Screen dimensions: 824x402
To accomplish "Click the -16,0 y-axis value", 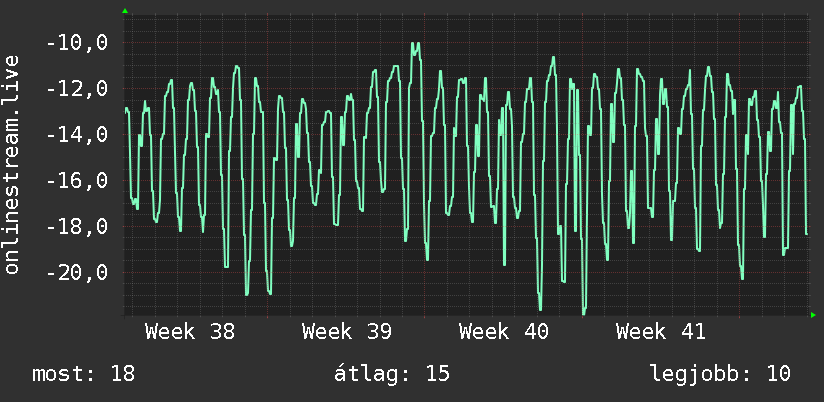I will click(77, 181).
